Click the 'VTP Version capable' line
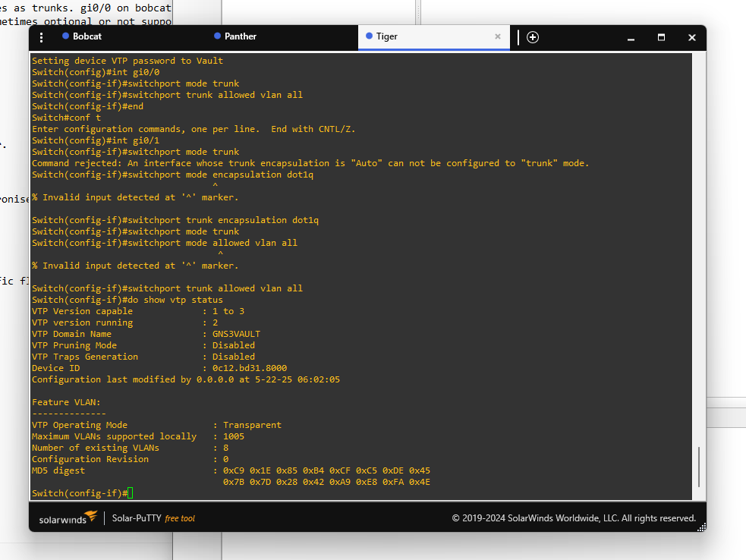The height and width of the screenshot is (560, 746). [x=138, y=311]
